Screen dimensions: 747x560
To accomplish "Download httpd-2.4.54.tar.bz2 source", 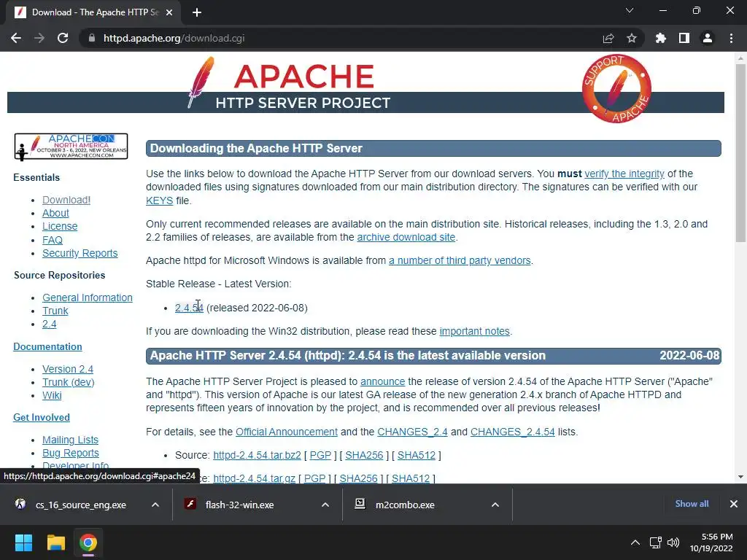I will click(257, 455).
